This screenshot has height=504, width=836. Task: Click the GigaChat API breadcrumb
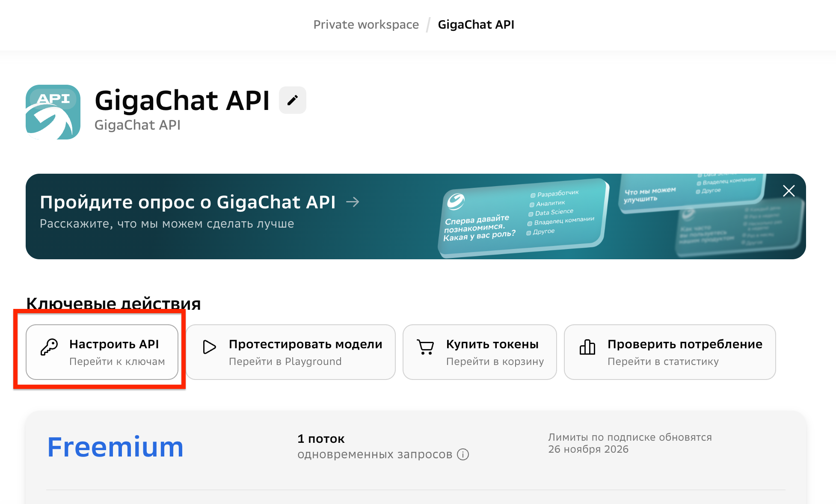coord(476,25)
